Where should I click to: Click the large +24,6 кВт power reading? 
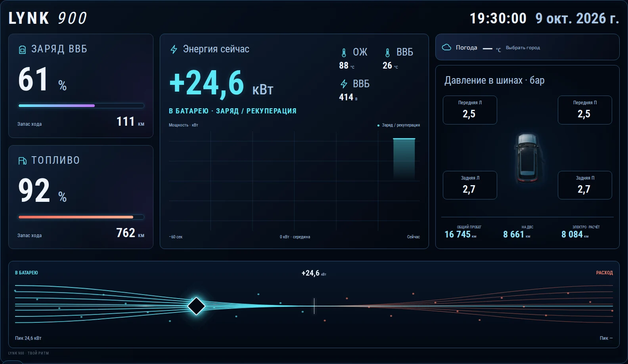[x=221, y=84]
